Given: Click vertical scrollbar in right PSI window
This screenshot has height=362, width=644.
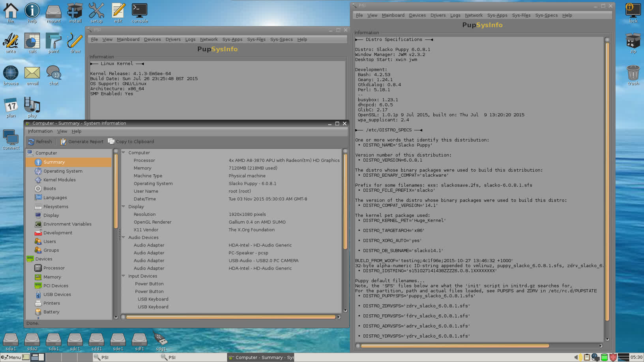Looking at the screenshot, I should pyautogui.click(x=607, y=181).
